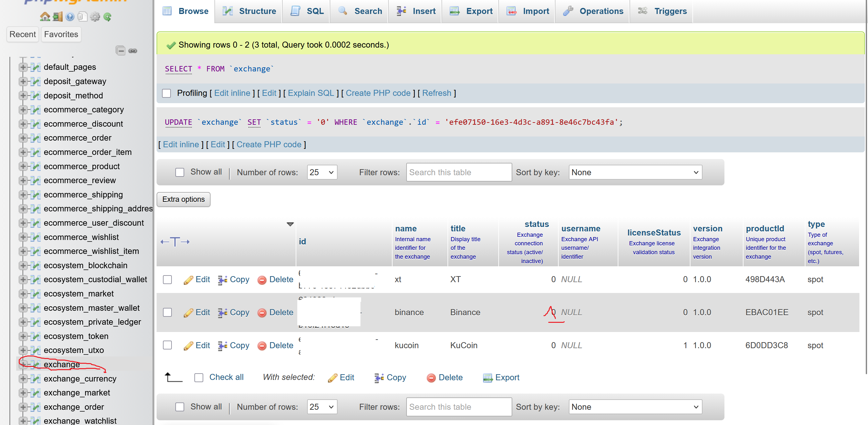The width and height of the screenshot is (868, 425).
Task: Click red Delete icon for kucoin row
Action: [262, 346]
